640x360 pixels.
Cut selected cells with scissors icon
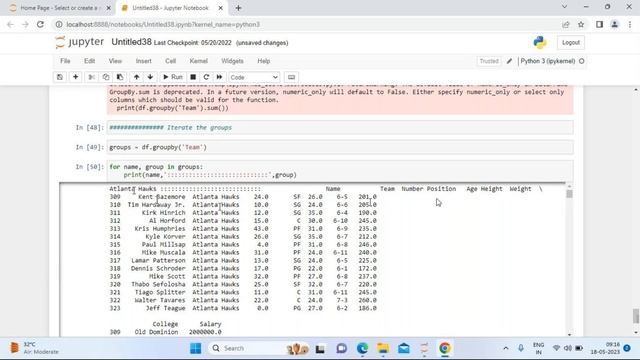click(x=92, y=77)
